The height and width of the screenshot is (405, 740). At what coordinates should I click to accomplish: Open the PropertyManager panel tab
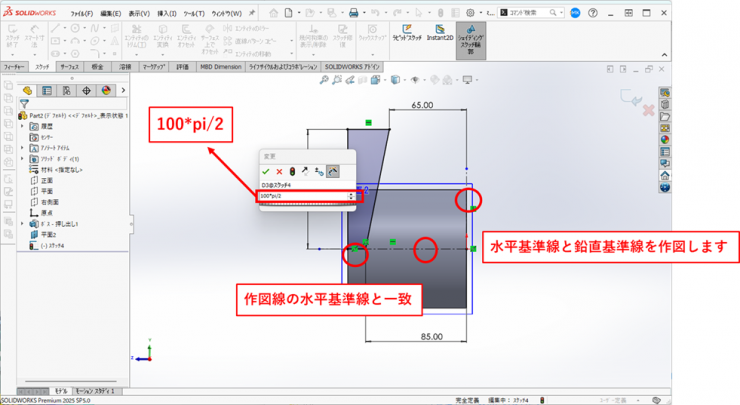coord(47,90)
